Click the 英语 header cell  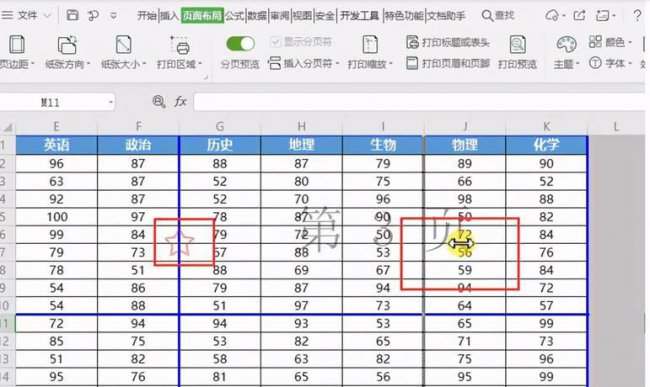pos(56,145)
